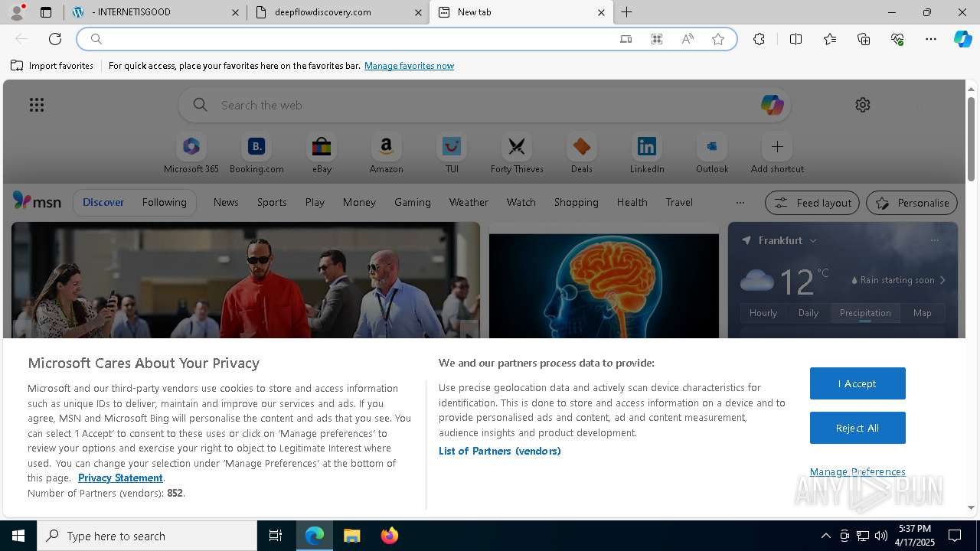This screenshot has height=551, width=980.
Task: Select the Discover feed tab
Action: point(103,202)
